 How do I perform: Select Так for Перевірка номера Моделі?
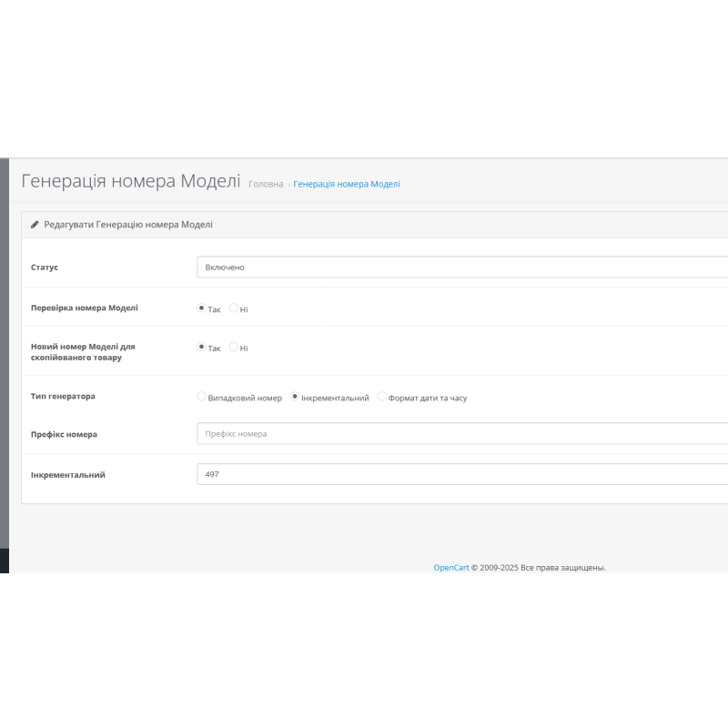(202, 308)
